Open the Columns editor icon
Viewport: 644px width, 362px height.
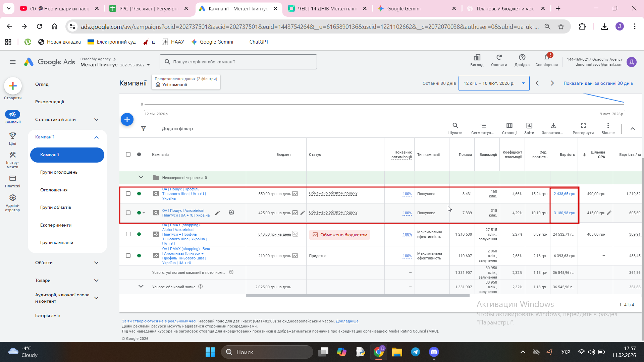509,126
